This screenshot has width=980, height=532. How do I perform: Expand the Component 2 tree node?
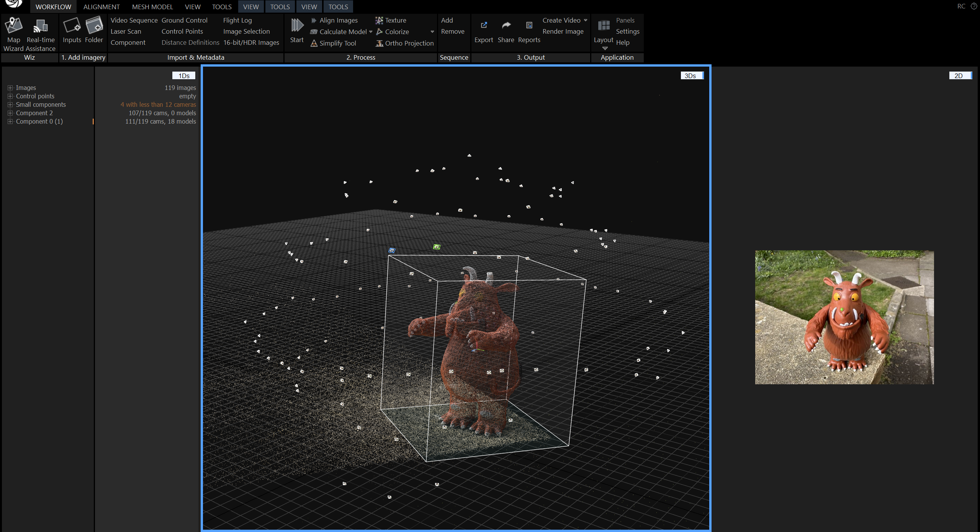coord(10,113)
